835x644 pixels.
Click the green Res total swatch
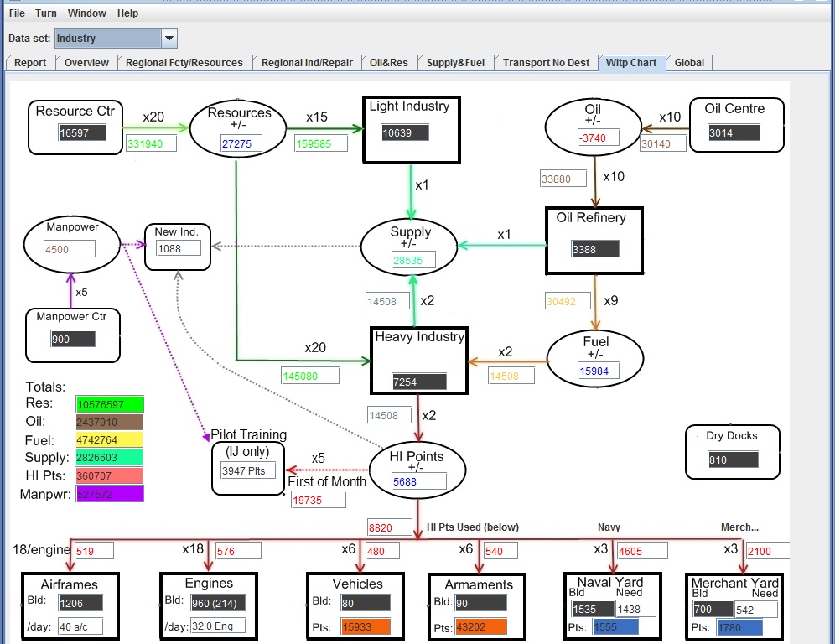(x=110, y=404)
